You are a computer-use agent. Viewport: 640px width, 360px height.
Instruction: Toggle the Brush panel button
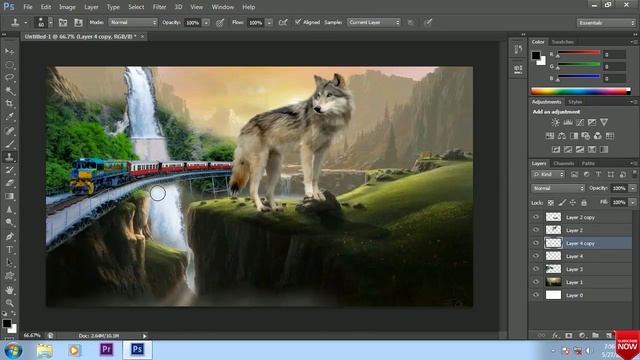click(63, 23)
